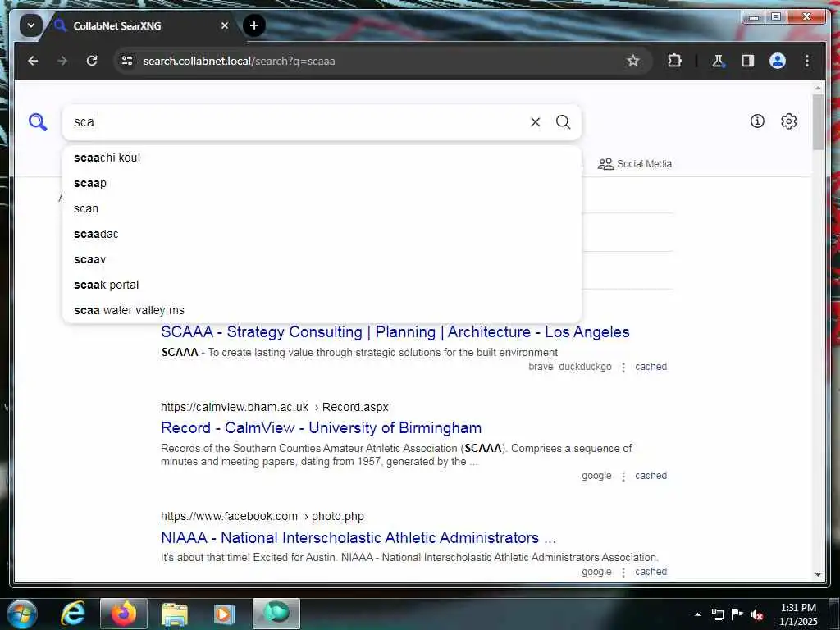Open Windows Media Player in taskbar
Image resolution: width=840 pixels, height=630 pixels.
tap(224, 614)
